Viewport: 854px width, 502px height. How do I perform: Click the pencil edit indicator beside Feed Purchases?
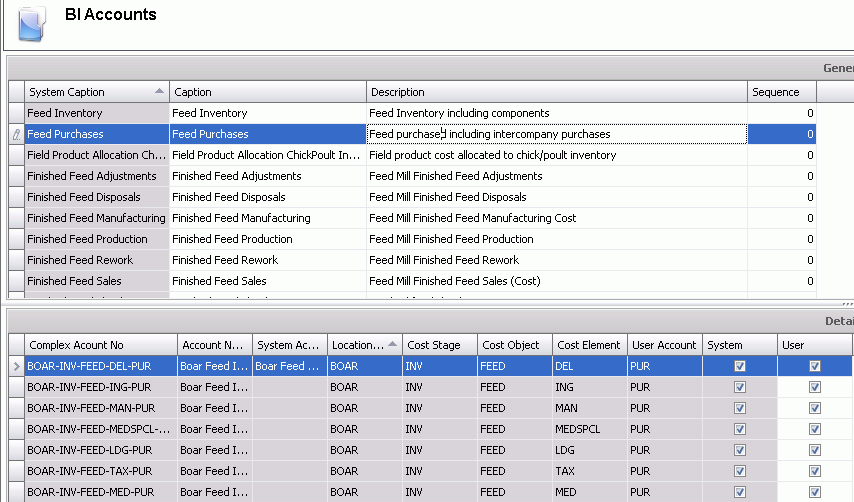pyautogui.click(x=15, y=134)
